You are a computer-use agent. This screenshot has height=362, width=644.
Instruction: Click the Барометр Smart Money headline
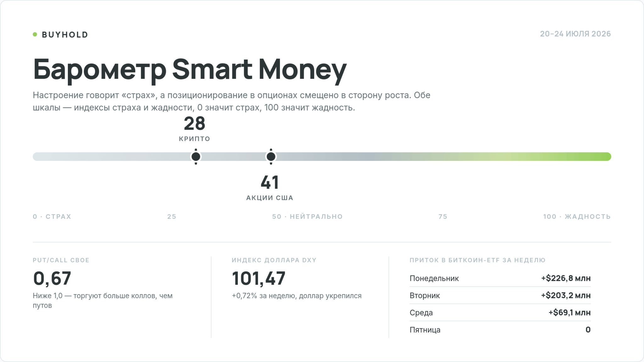click(x=190, y=69)
